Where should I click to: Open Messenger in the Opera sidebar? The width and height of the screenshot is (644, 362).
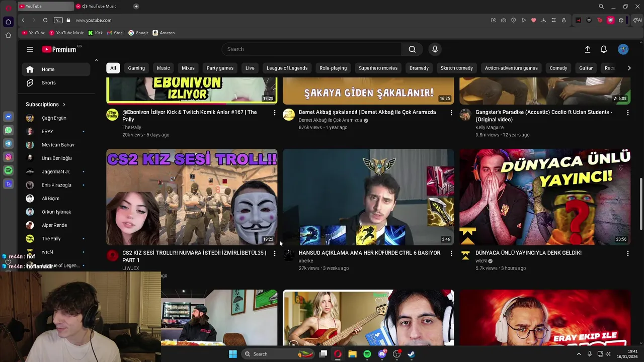click(8, 117)
